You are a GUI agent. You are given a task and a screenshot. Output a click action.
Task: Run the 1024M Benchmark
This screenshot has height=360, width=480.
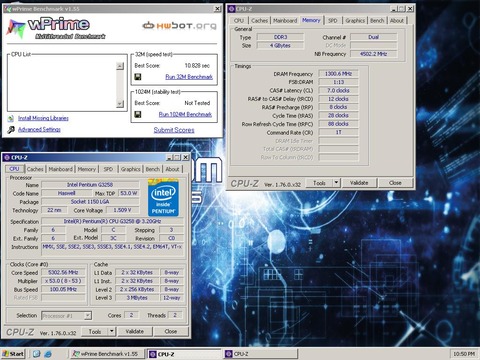coord(185,114)
